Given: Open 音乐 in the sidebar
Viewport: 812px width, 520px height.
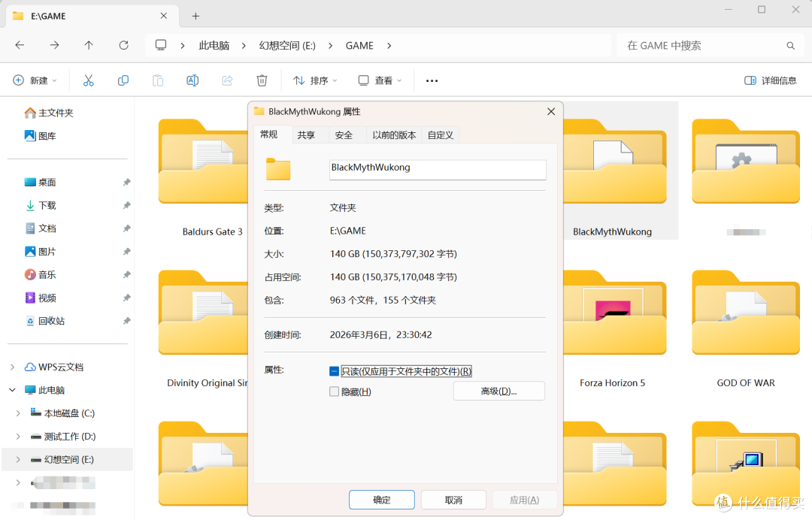Looking at the screenshot, I should (41, 275).
